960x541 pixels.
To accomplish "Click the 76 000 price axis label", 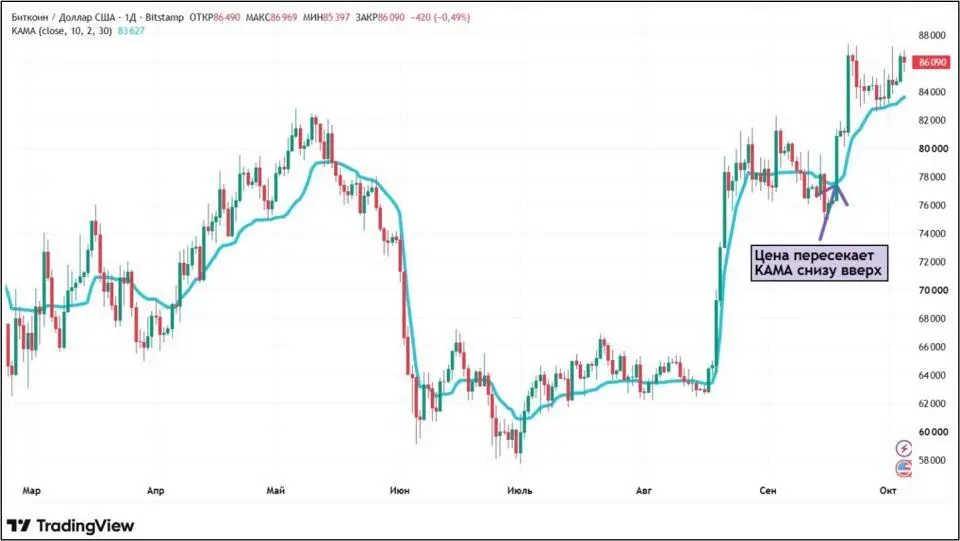I will tap(932, 205).
